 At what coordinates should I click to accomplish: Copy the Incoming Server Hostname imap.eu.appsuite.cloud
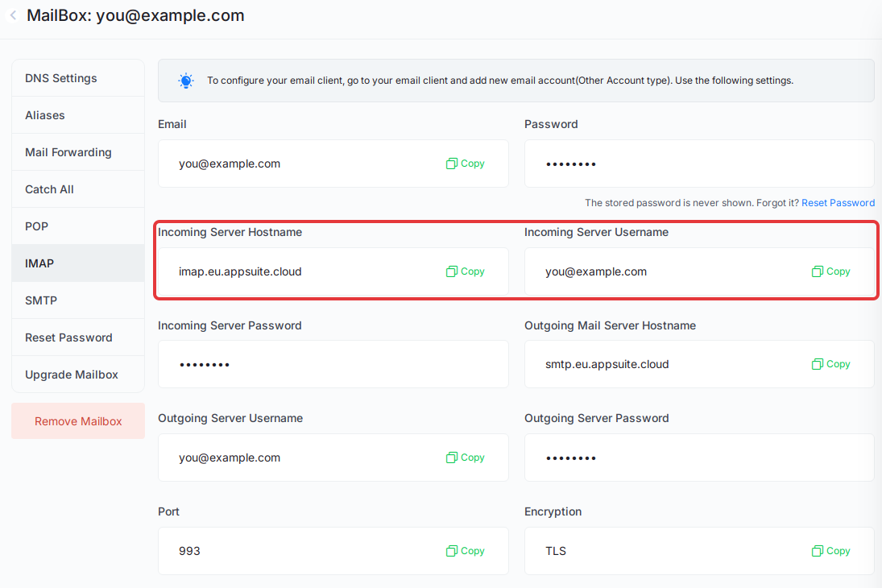(x=466, y=271)
